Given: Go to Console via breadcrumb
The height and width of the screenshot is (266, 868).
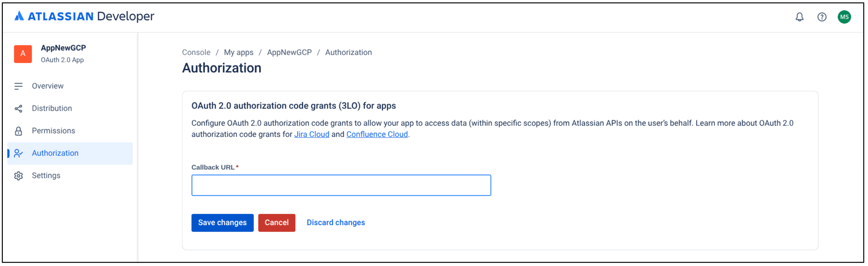Looking at the screenshot, I should pyautogui.click(x=196, y=52).
